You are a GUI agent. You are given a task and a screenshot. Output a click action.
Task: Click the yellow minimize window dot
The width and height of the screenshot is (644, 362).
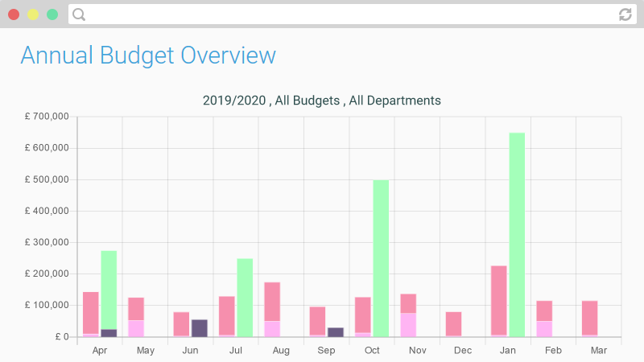33,14
